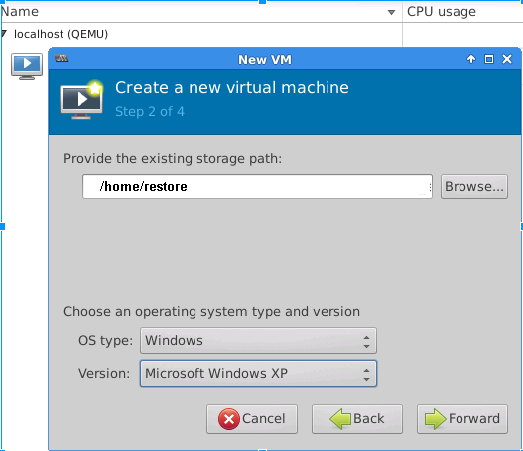Click the Browse... button
Image resolution: width=523 pixels, height=451 pixels.
pos(474,186)
